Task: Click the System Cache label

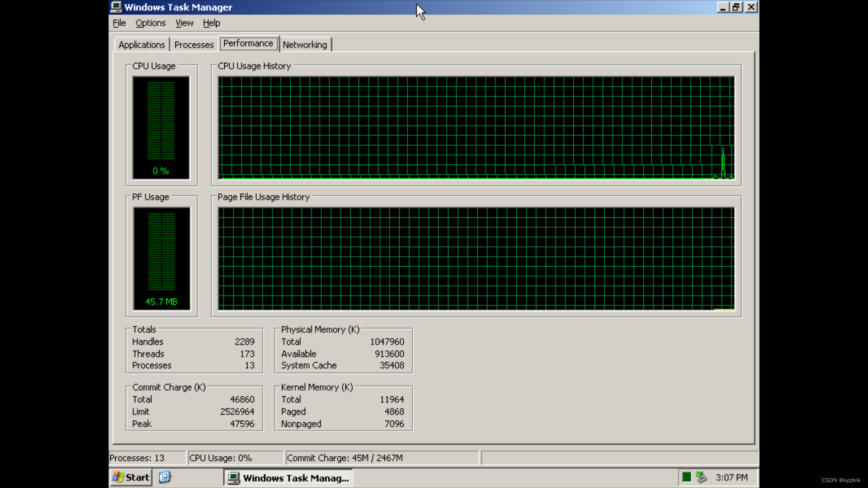Action: (x=309, y=366)
